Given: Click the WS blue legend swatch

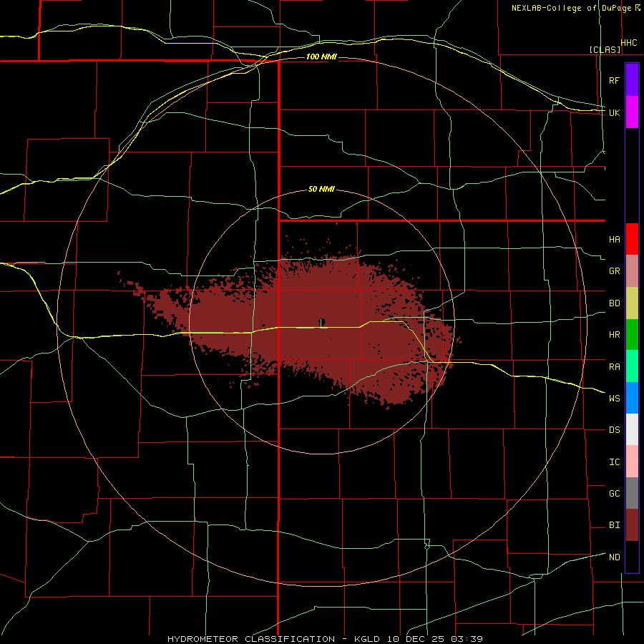Looking at the screenshot, I should (632, 398).
